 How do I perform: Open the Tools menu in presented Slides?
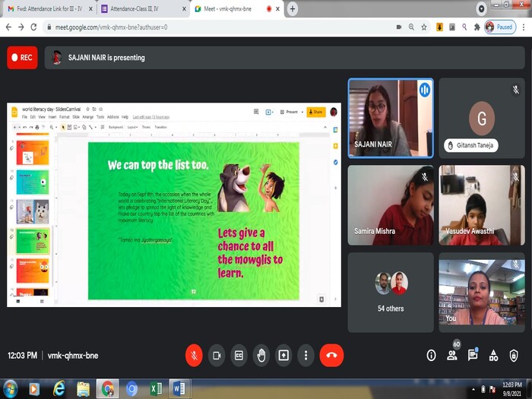[x=100, y=117]
